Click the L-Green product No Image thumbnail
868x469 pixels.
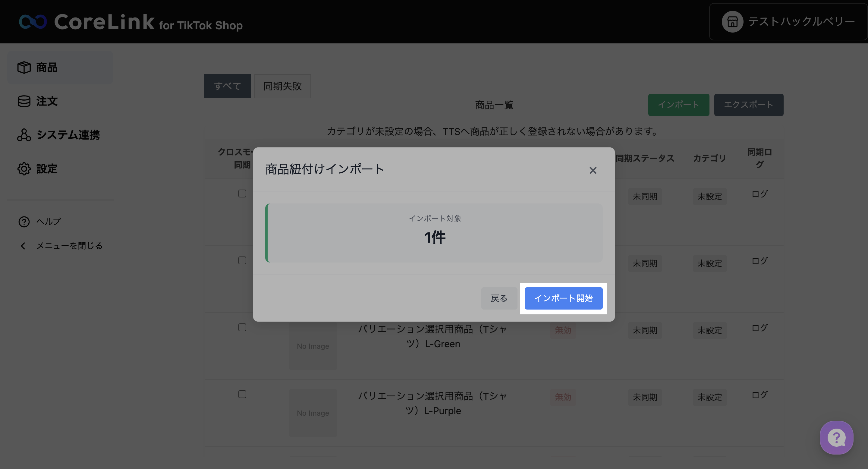(313, 346)
